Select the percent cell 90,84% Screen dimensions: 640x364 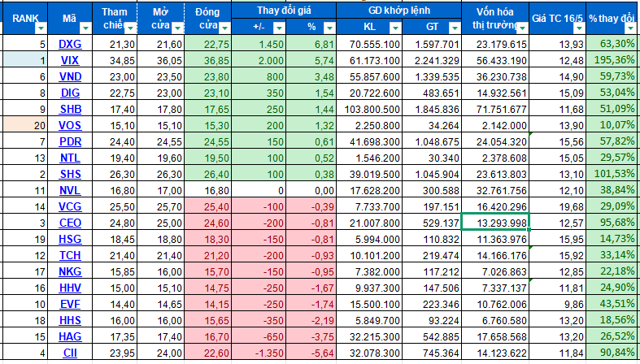point(612,352)
